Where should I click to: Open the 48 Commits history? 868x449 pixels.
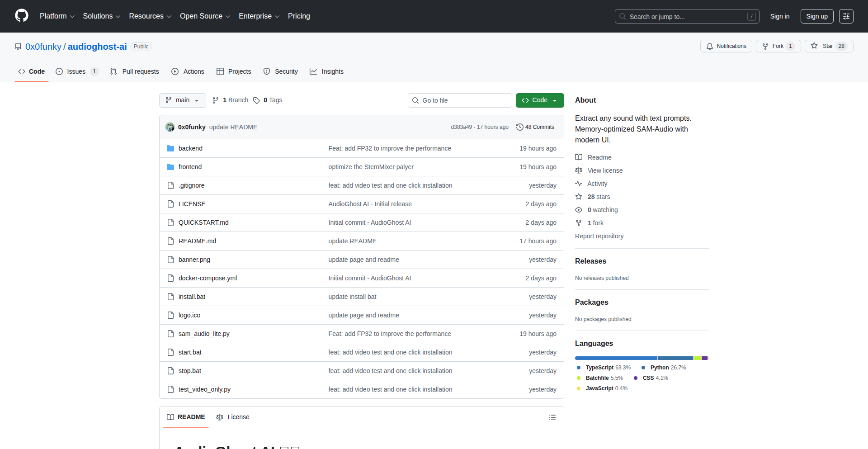pos(535,127)
